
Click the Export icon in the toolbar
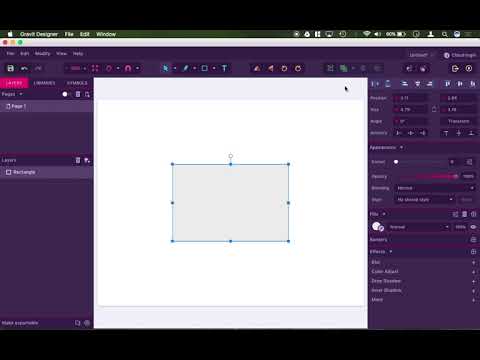tap(455, 68)
